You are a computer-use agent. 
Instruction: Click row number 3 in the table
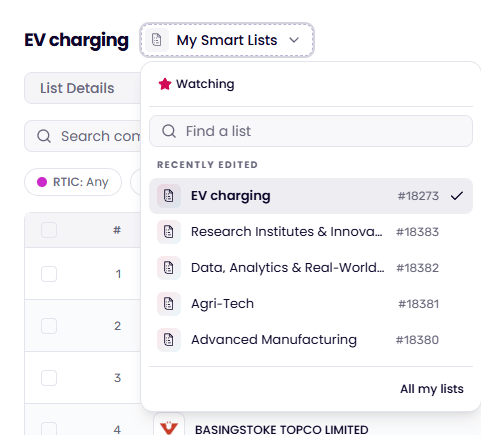click(x=117, y=378)
